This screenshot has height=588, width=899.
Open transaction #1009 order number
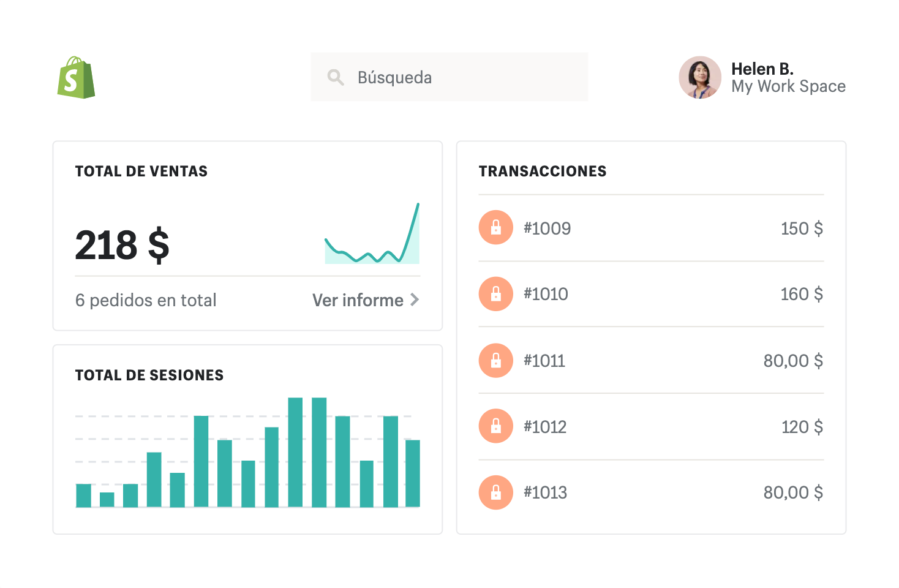[x=547, y=228]
